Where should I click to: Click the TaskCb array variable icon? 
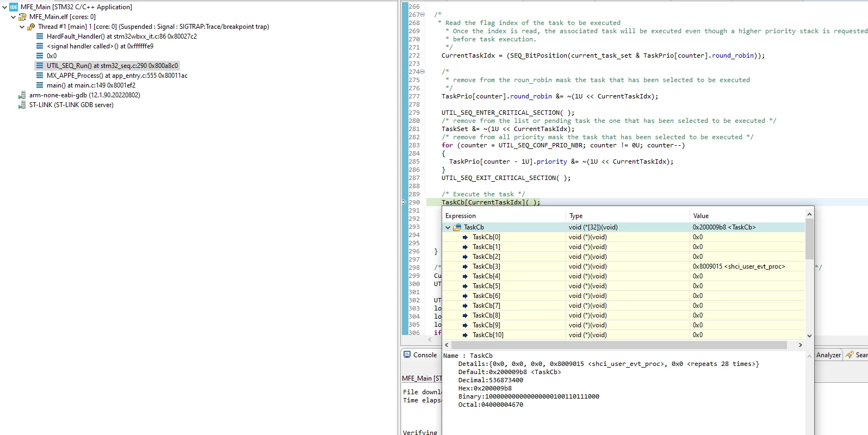point(457,227)
